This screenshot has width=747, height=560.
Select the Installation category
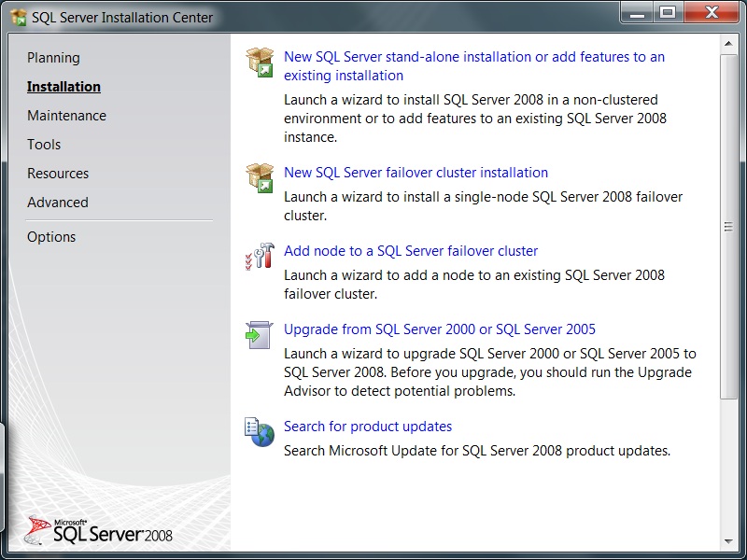point(63,87)
